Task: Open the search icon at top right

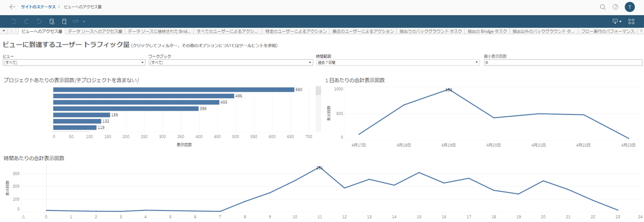Action: 603,7
